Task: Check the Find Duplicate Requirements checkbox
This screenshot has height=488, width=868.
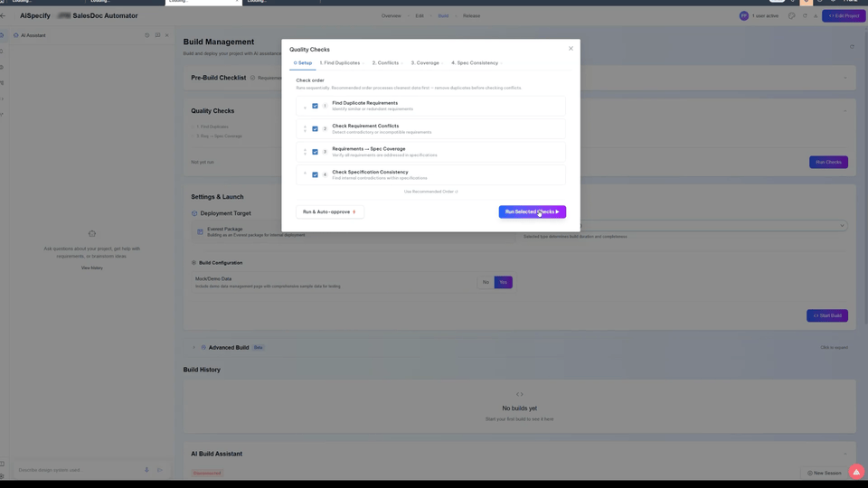Action: point(315,106)
